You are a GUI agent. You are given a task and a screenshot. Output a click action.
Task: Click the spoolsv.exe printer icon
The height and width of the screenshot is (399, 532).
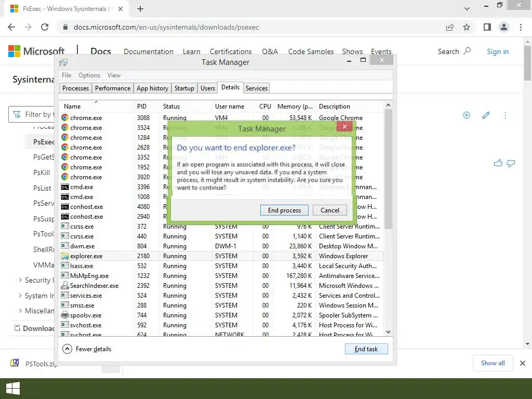tap(65, 315)
